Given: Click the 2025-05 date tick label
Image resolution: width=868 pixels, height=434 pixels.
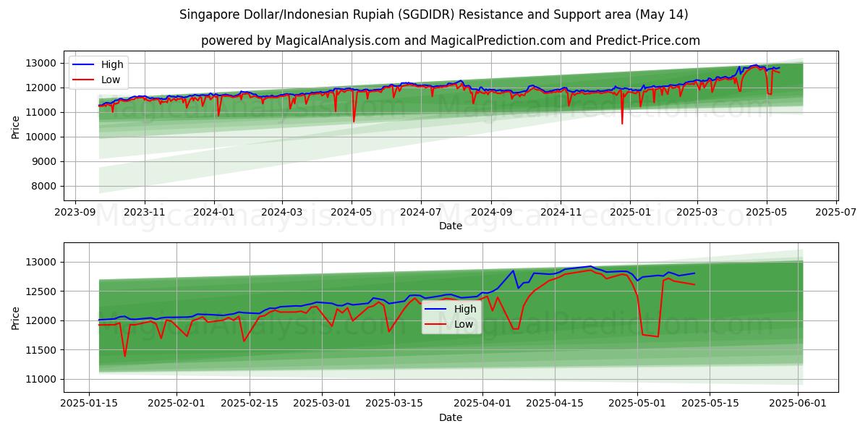Looking at the screenshot, I should (767, 213).
